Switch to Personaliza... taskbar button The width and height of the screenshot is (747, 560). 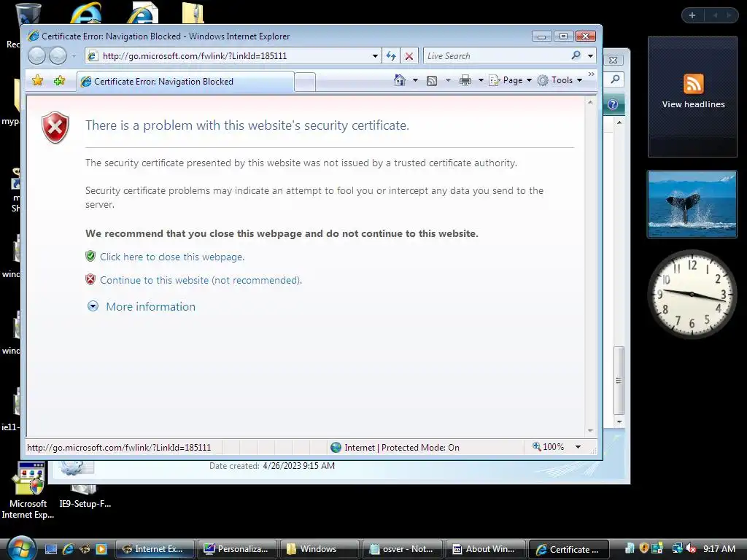(x=237, y=549)
